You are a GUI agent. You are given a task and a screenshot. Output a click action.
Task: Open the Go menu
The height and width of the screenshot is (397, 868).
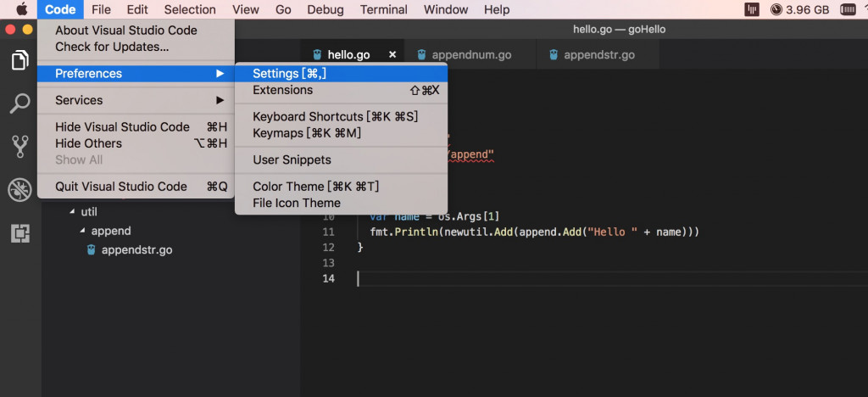click(283, 9)
